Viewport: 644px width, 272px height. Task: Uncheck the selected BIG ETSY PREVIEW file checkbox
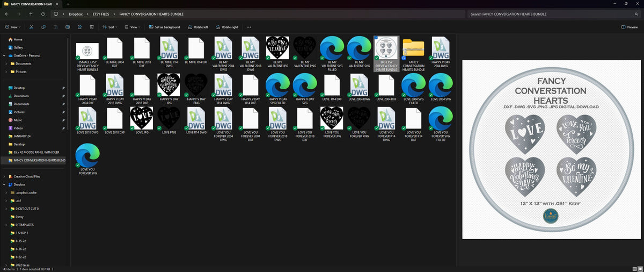(x=376, y=39)
